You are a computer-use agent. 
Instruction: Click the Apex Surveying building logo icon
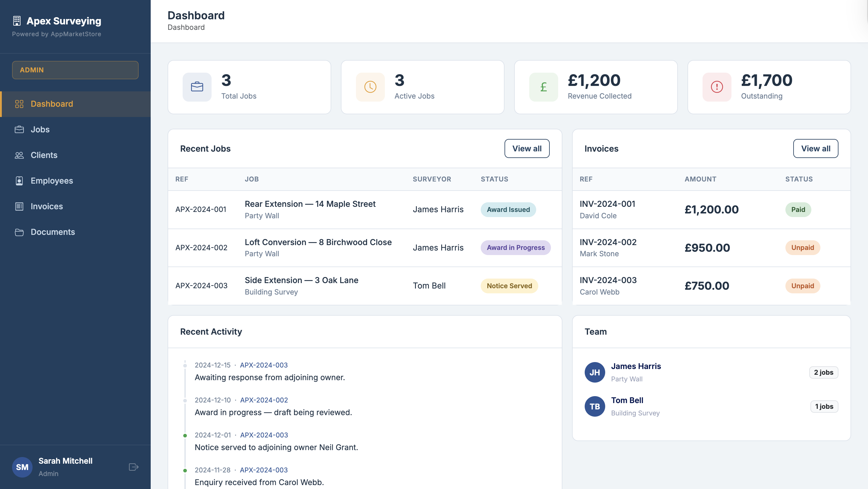click(17, 21)
